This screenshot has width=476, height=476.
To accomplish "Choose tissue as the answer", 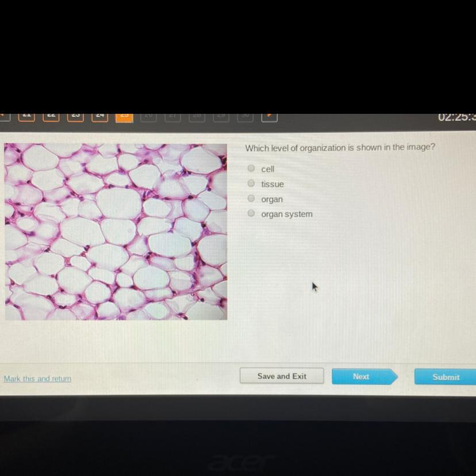I will click(x=251, y=183).
